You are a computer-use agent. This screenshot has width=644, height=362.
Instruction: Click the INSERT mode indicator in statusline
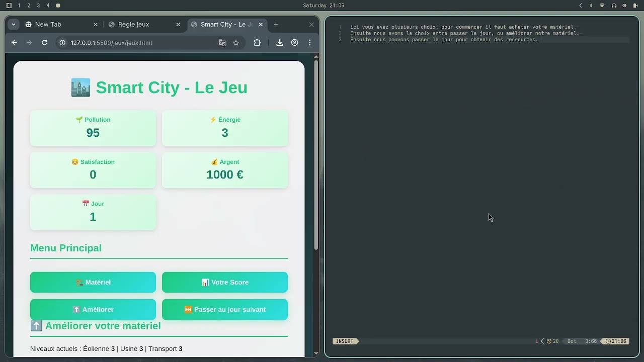point(345,341)
